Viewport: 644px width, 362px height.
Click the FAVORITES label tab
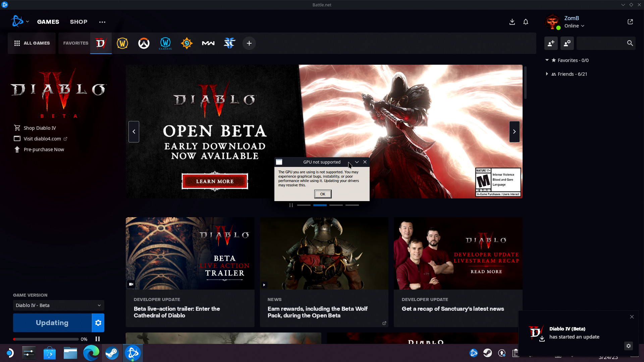(76, 43)
